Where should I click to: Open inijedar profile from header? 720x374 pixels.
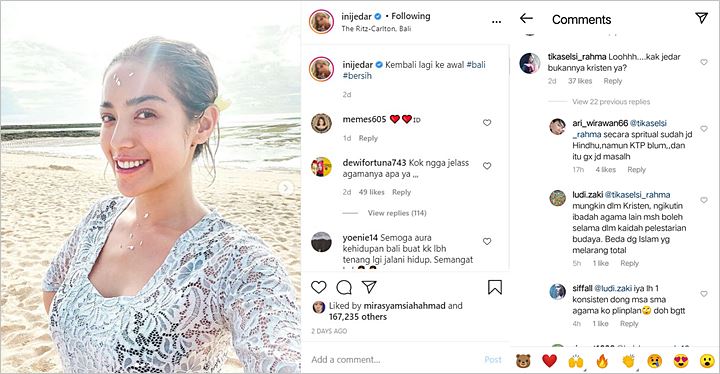(x=356, y=16)
